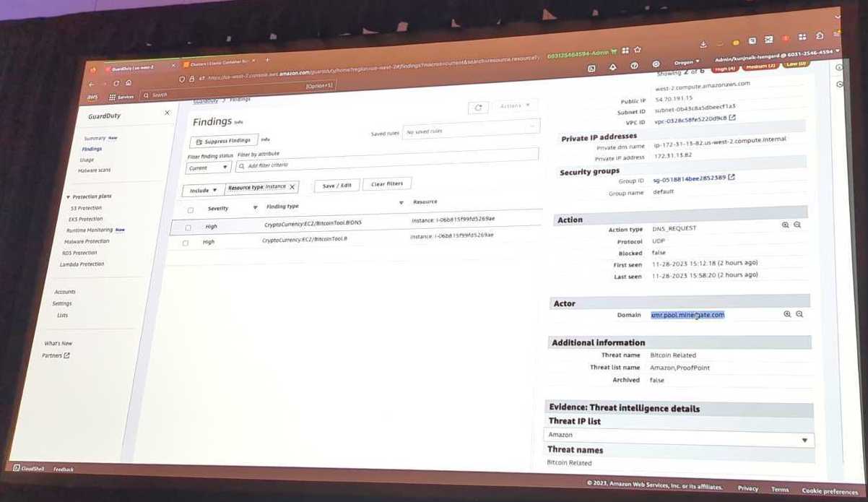Open external link beside VPC ID
This screenshot has width=868, height=502.
coord(732,117)
